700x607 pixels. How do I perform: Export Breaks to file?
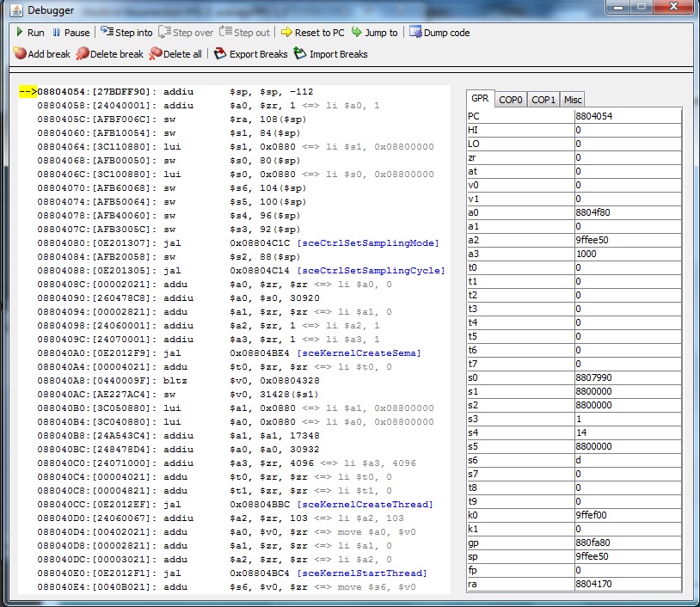pyautogui.click(x=221, y=54)
